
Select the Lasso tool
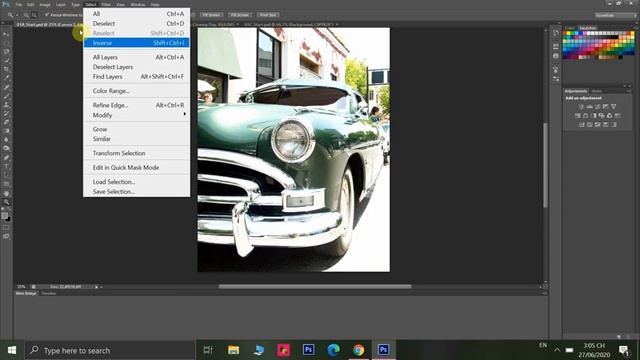pyautogui.click(x=6, y=52)
